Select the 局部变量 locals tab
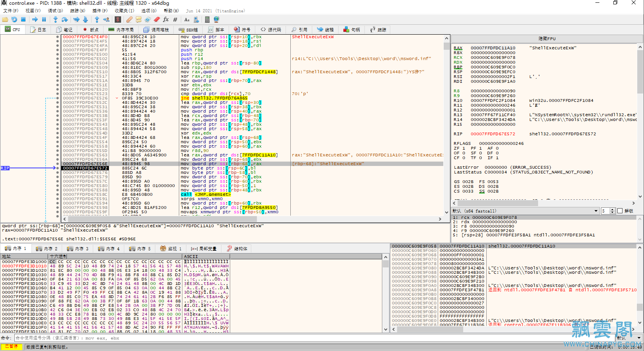Image resolution: width=644 pixels, height=351 pixels. coord(204,248)
